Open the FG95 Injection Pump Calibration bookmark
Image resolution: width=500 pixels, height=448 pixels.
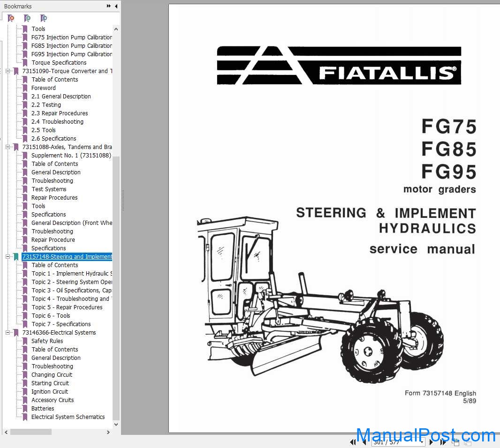[x=72, y=54]
